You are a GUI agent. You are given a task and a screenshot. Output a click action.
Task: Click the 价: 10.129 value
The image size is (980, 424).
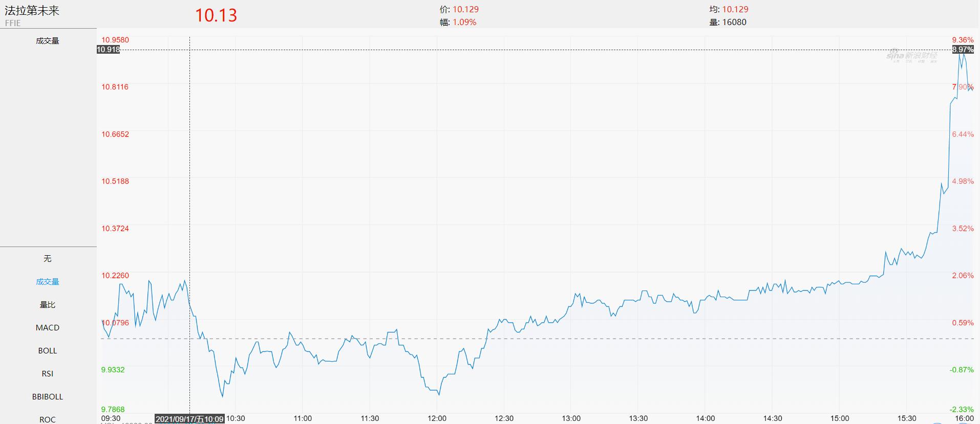(x=459, y=9)
